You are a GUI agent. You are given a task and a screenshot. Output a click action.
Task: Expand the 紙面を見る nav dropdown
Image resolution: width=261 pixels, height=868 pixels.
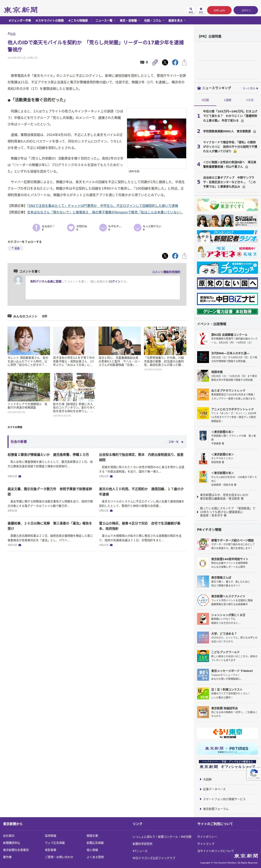click(x=177, y=21)
